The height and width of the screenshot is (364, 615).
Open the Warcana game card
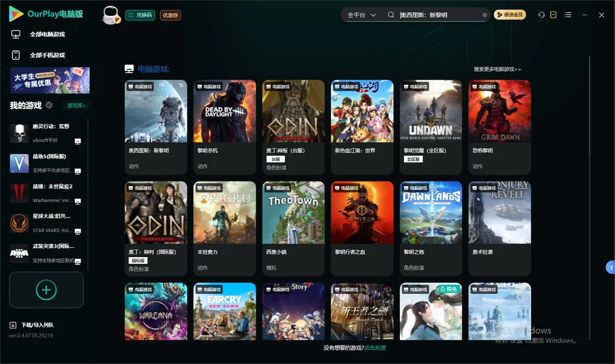pos(156,312)
